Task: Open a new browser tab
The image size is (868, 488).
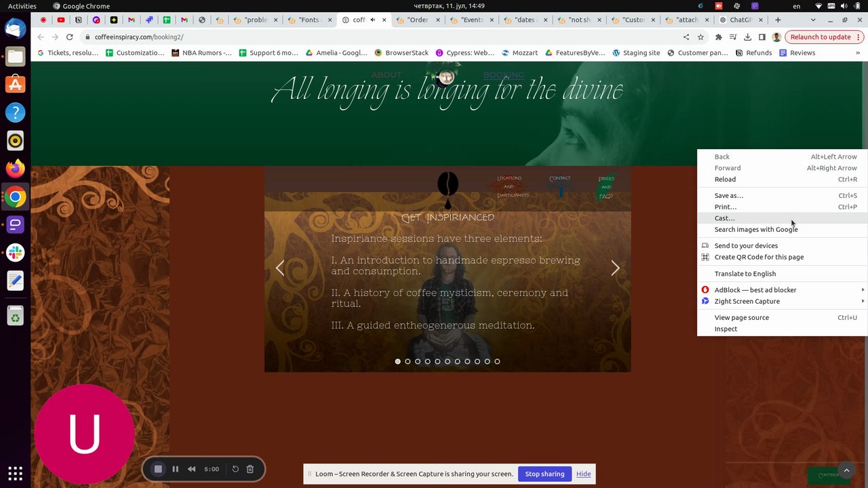Action: click(778, 20)
